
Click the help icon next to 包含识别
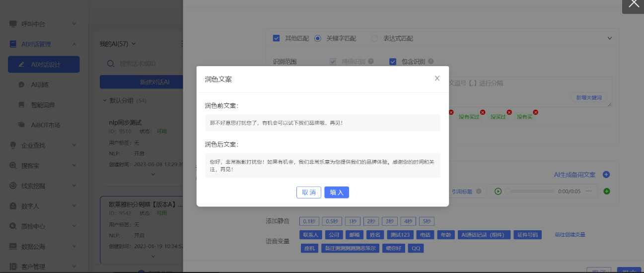(430, 62)
